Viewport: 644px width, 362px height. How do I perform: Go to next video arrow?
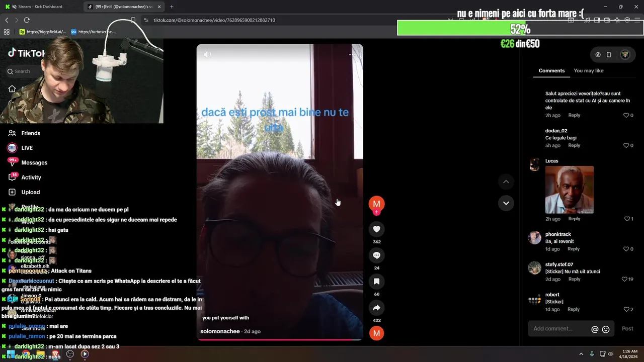506,203
